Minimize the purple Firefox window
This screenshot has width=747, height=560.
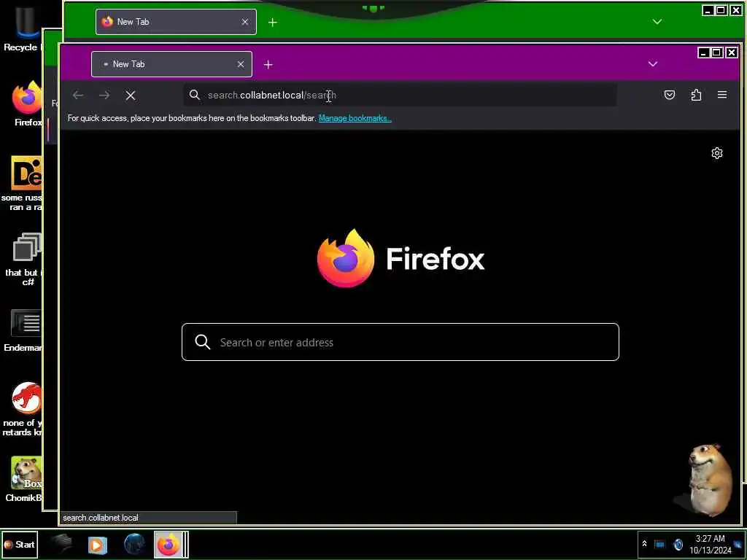pos(703,52)
